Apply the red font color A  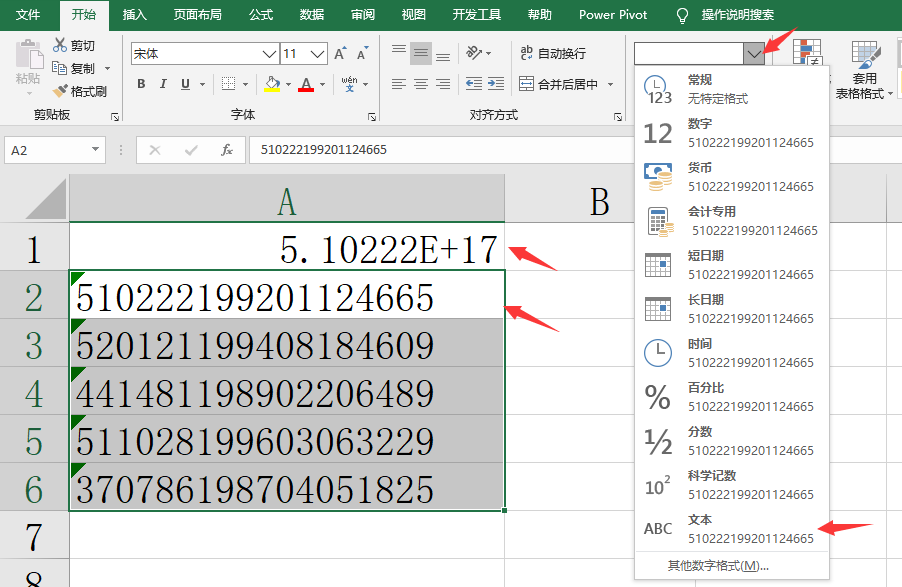click(x=306, y=84)
